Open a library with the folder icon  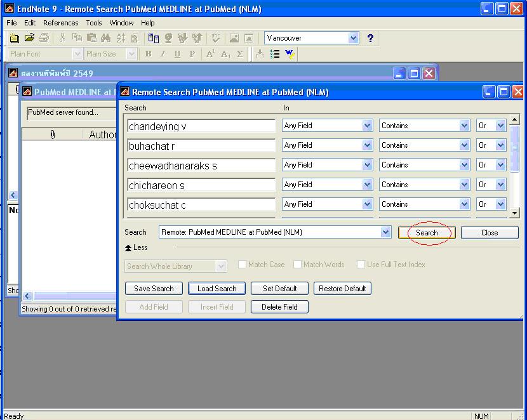coord(29,37)
